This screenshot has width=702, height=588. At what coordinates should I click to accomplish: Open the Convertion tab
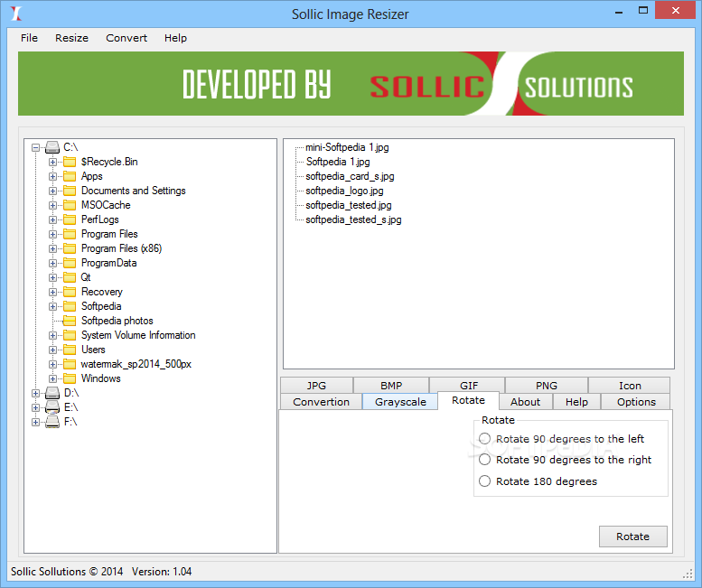click(321, 401)
